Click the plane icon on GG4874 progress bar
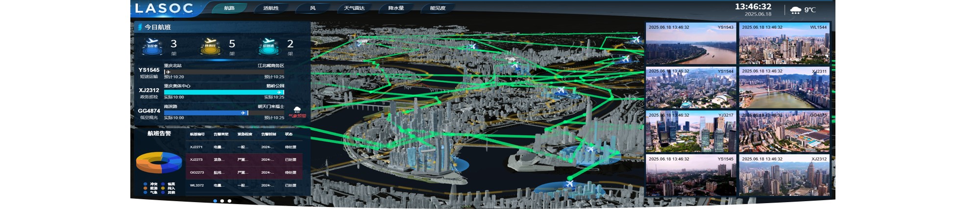The image size is (980, 209). point(243,113)
